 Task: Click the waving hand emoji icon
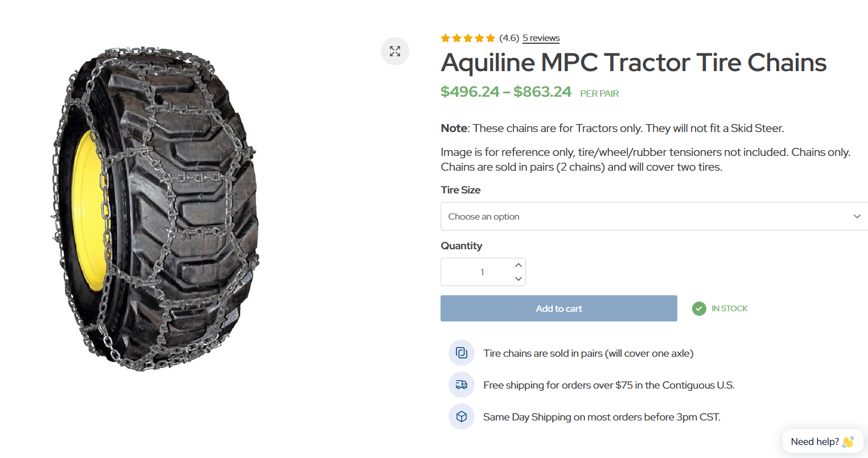(x=848, y=442)
